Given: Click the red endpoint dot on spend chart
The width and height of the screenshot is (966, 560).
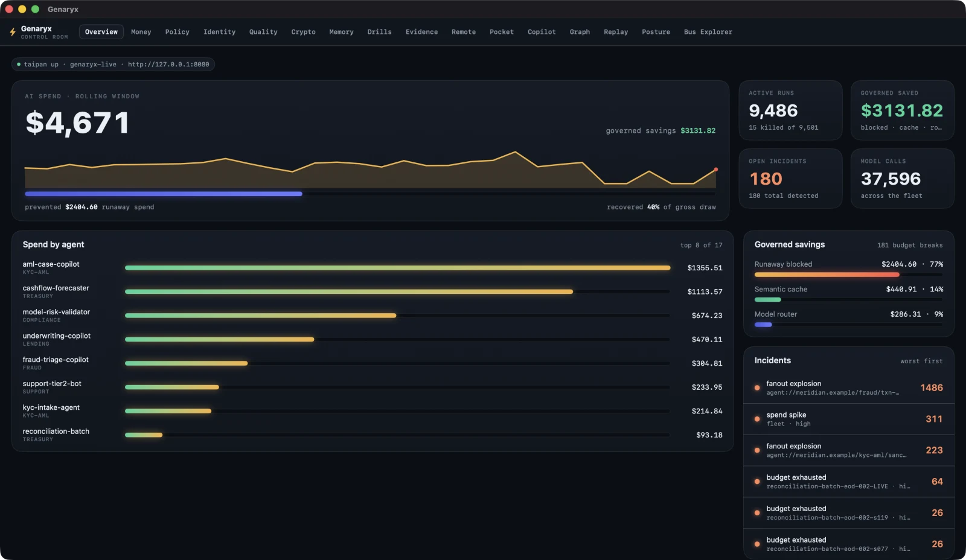Looking at the screenshot, I should point(716,170).
